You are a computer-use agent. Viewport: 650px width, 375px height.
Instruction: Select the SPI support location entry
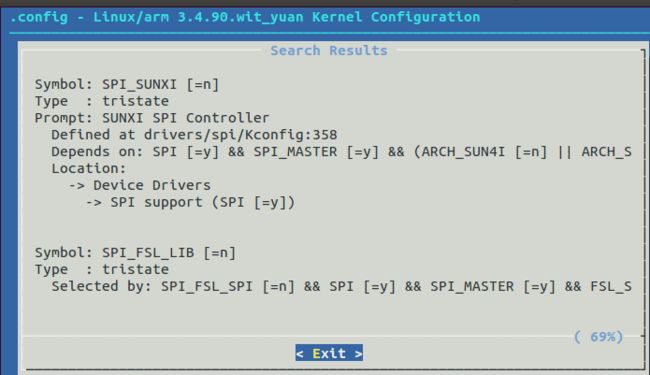[x=203, y=203]
